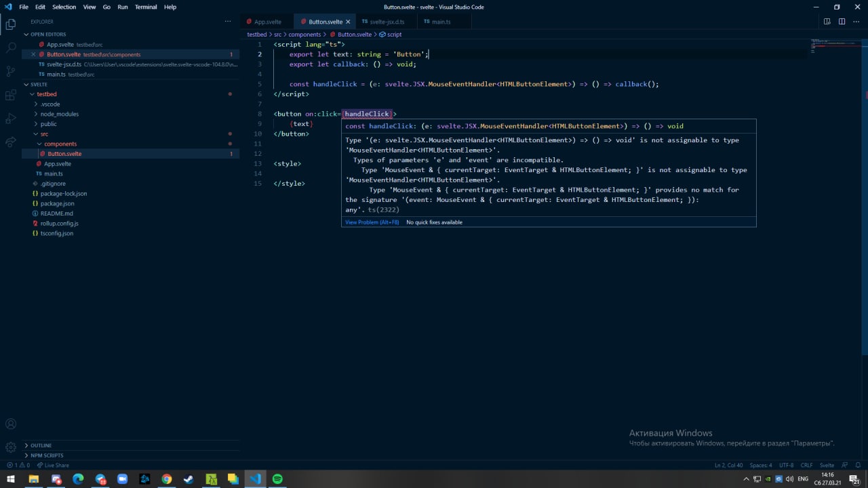The width and height of the screenshot is (868, 488).
Task: Show hidden system tray icons
Action: (746, 479)
